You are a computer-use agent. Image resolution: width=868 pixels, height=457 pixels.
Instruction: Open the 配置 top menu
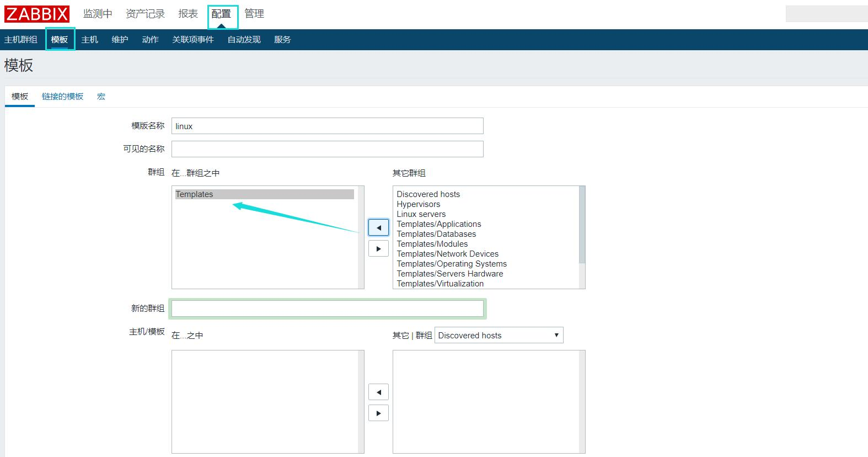pos(221,14)
